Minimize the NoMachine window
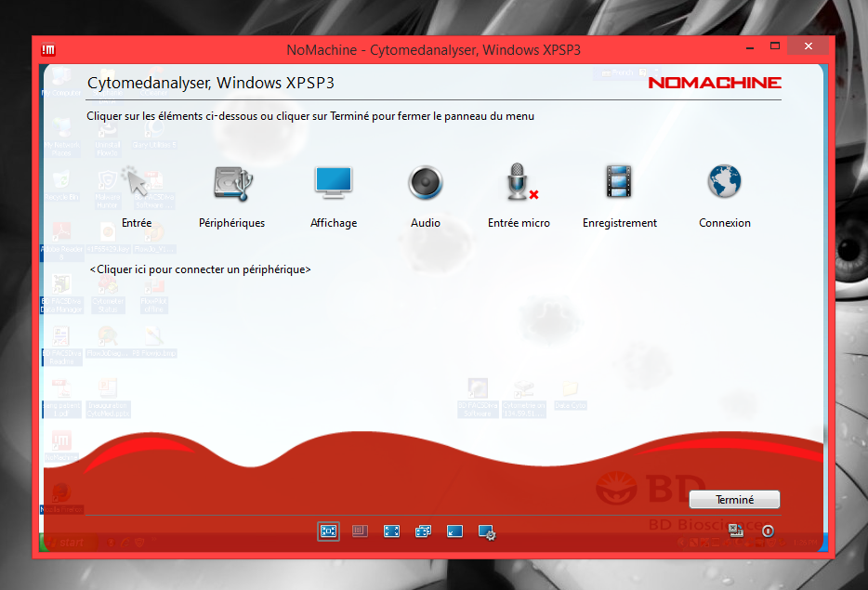 (750, 47)
